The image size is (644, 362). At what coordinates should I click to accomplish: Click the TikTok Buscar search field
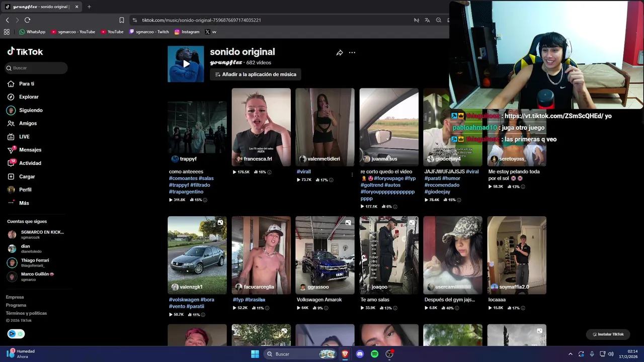(36, 68)
